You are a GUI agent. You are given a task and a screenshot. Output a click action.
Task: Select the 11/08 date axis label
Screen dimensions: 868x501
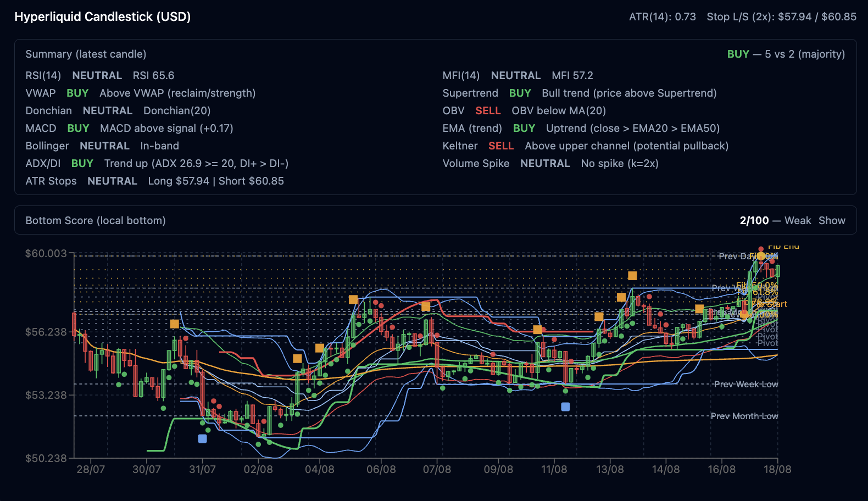(x=554, y=469)
